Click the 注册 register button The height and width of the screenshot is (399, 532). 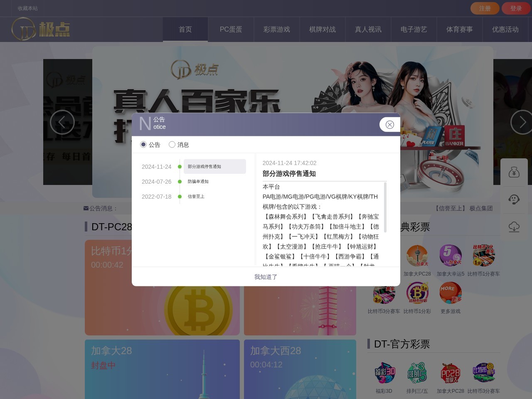pos(485,8)
